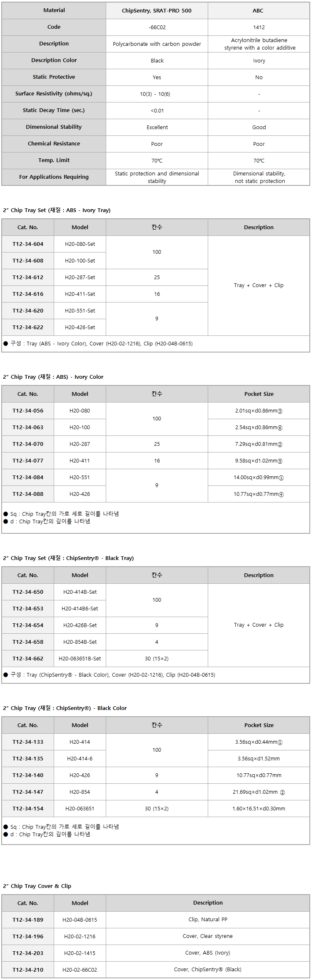
Task: Select the Clip, Natural PP description
Action: click(208, 920)
